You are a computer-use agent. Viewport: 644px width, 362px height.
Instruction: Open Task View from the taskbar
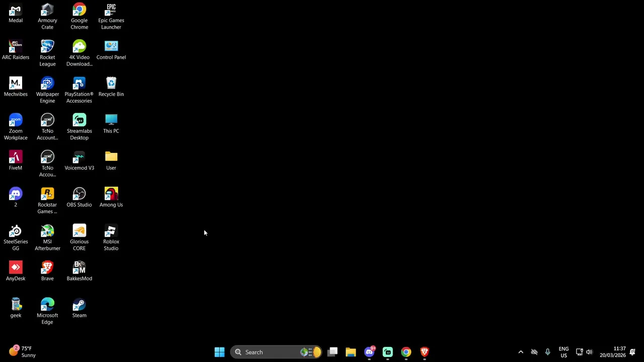click(x=333, y=352)
